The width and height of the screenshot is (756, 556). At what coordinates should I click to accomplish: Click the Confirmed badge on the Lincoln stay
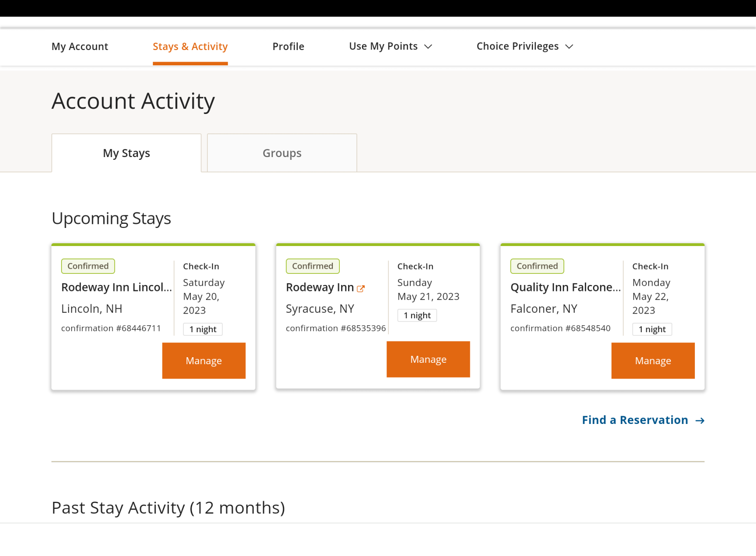point(88,266)
